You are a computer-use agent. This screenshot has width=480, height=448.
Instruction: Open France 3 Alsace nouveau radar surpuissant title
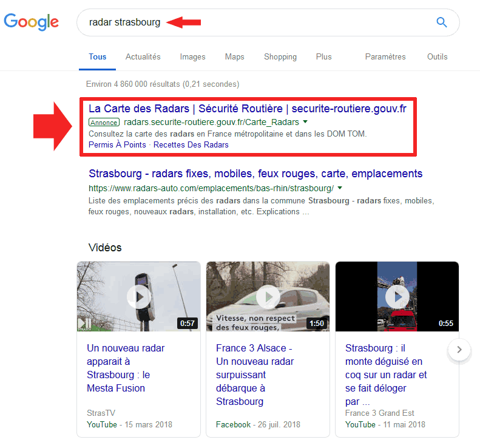click(x=255, y=375)
